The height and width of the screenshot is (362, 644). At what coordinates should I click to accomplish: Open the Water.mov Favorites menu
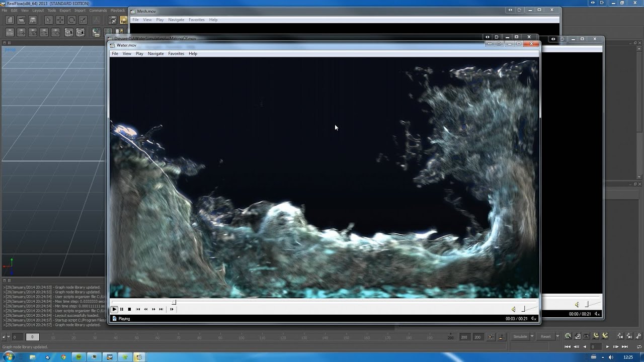coord(176,53)
